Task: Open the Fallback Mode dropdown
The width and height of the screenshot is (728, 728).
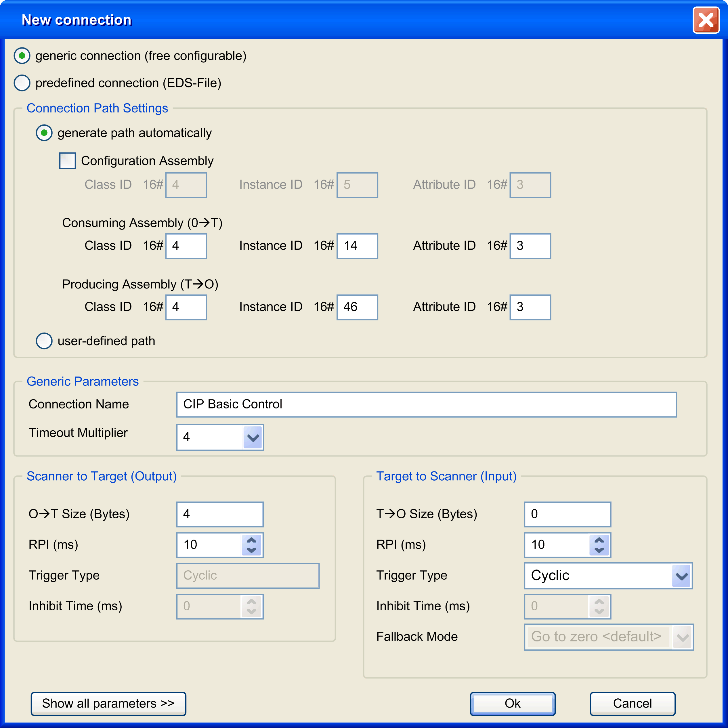Action: point(683,637)
